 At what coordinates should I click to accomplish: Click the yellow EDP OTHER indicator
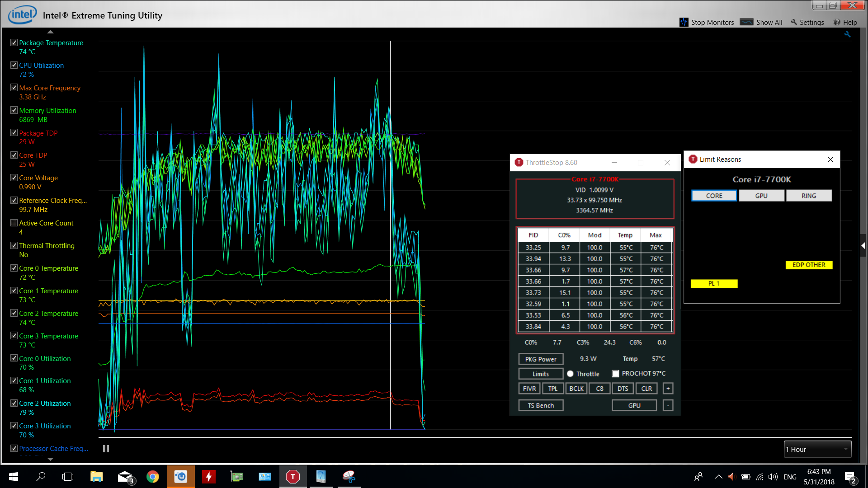coord(809,265)
